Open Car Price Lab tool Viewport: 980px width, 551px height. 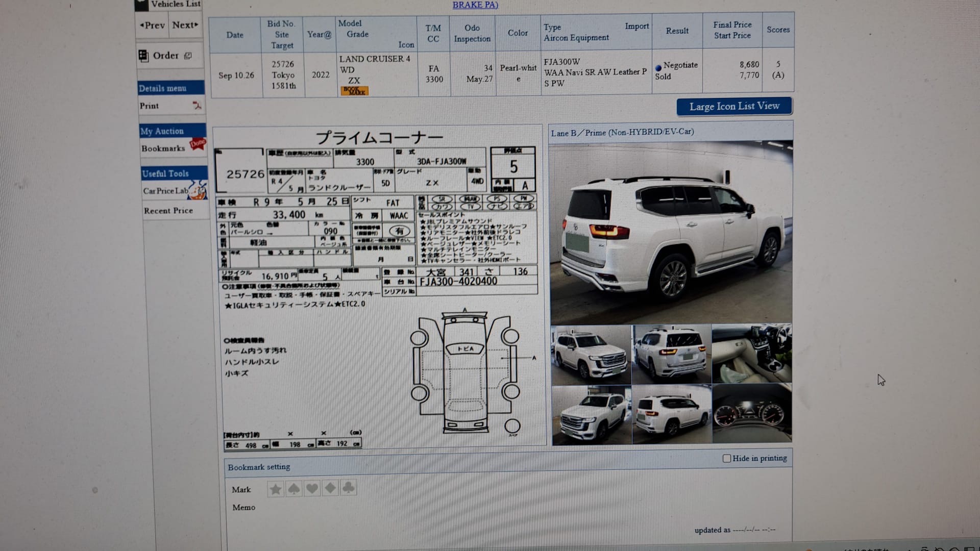[165, 191]
